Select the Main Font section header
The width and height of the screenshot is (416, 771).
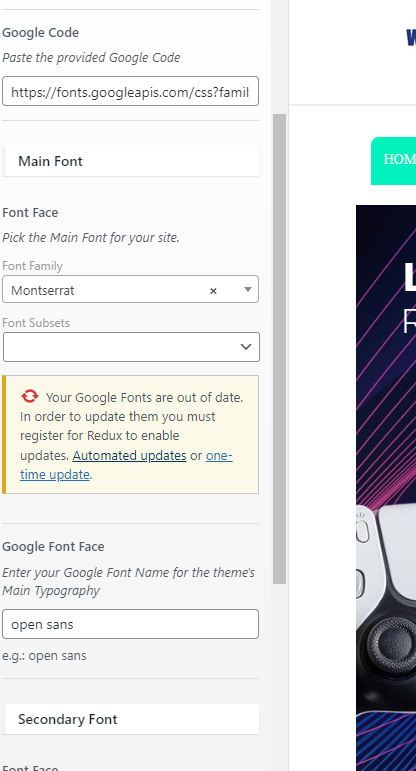pos(131,161)
